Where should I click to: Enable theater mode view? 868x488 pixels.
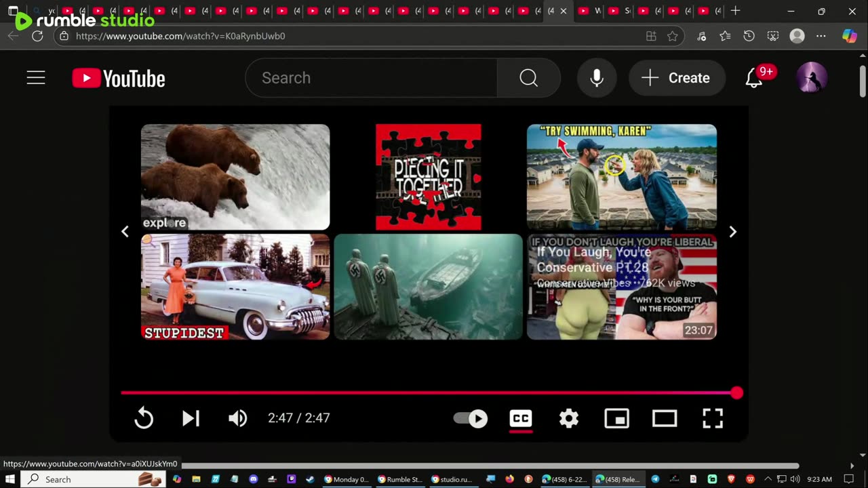point(665,418)
